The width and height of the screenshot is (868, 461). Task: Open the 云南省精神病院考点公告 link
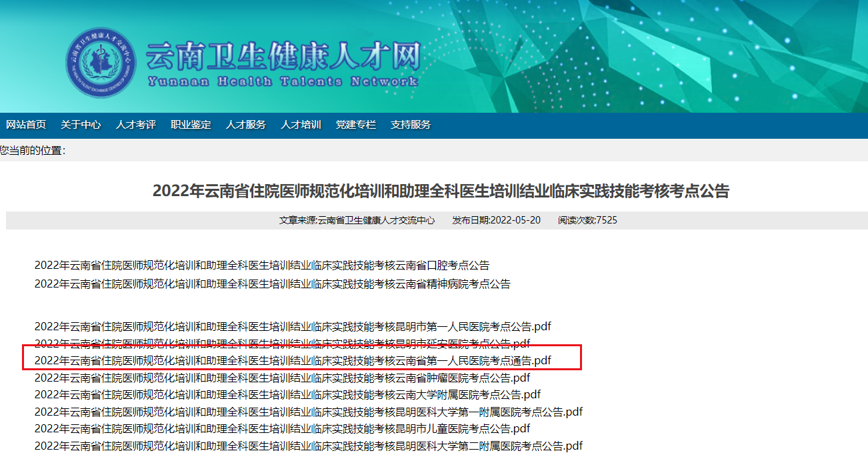(273, 284)
